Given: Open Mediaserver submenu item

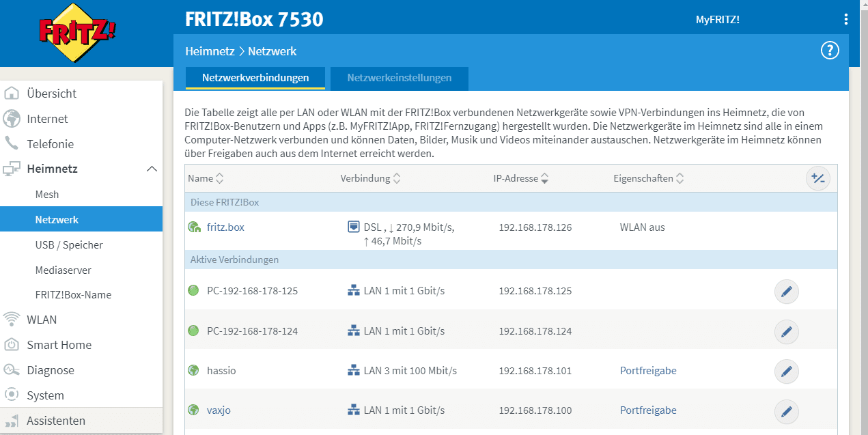Looking at the screenshot, I should 63,270.
